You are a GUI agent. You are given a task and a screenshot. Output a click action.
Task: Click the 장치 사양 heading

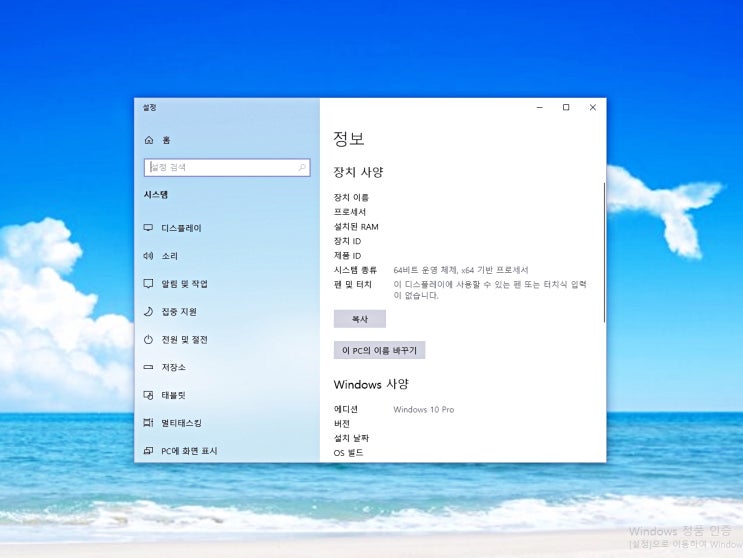[x=358, y=171]
